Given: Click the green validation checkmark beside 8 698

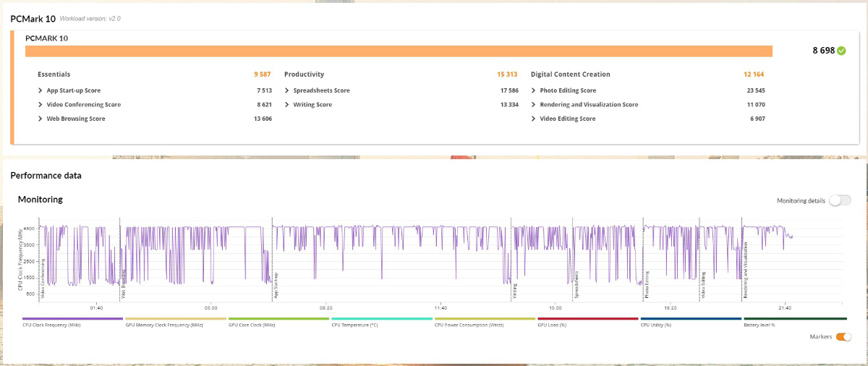Looking at the screenshot, I should click(x=841, y=51).
